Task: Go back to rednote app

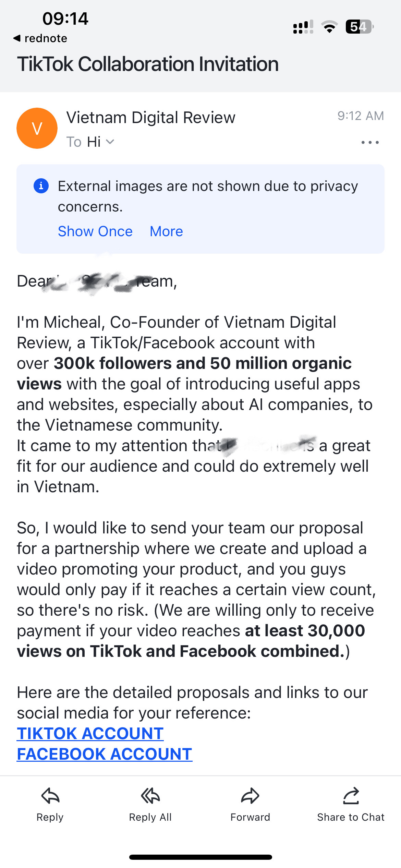Action: [40, 38]
